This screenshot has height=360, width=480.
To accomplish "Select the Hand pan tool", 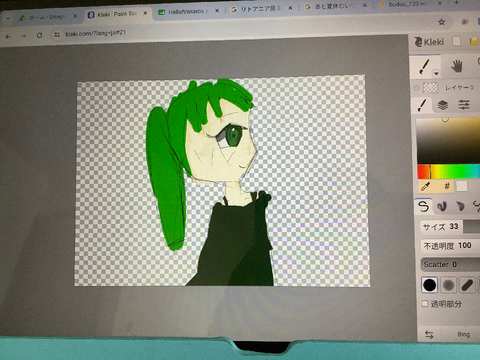I will (x=457, y=66).
